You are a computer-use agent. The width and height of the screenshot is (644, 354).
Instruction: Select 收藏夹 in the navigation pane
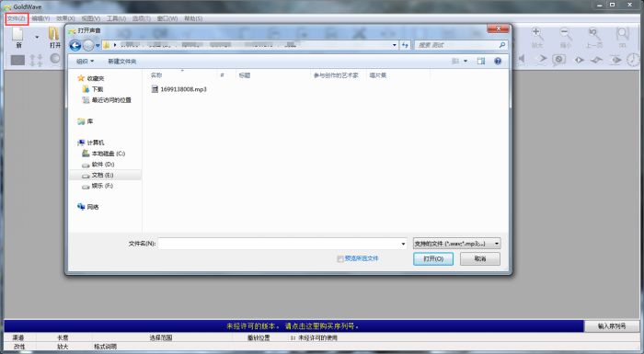[x=91, y=78]
